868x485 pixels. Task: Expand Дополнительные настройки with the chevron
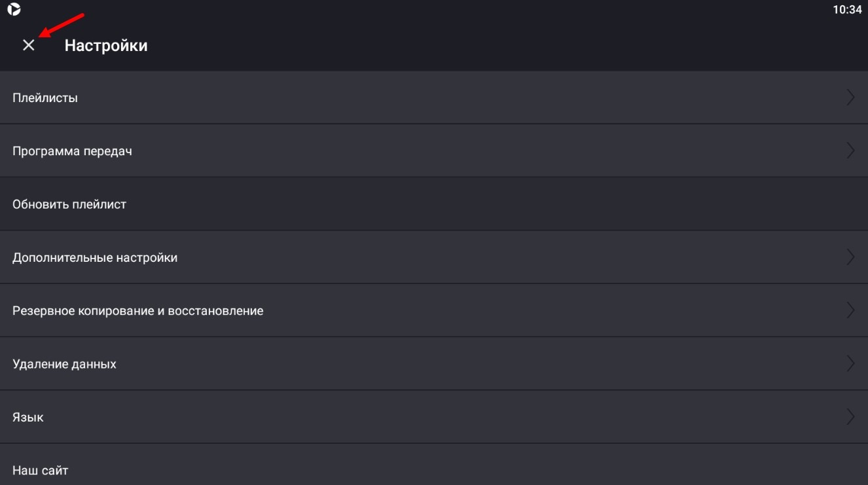pos(851,257)
